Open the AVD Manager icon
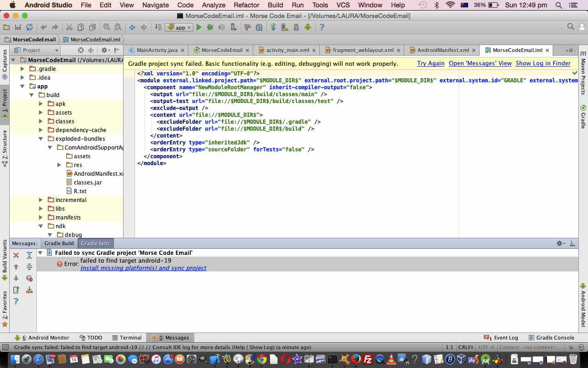 click(x=284, y=28)
